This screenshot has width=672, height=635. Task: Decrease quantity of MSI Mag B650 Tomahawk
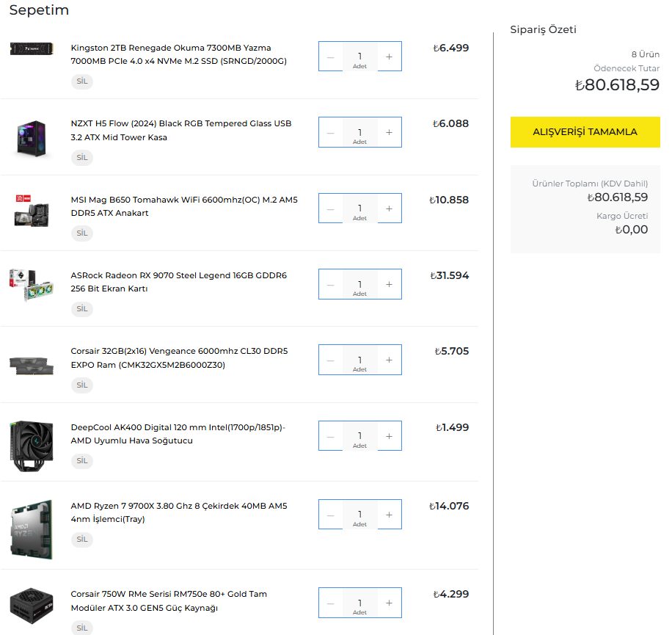pos(331,208)
